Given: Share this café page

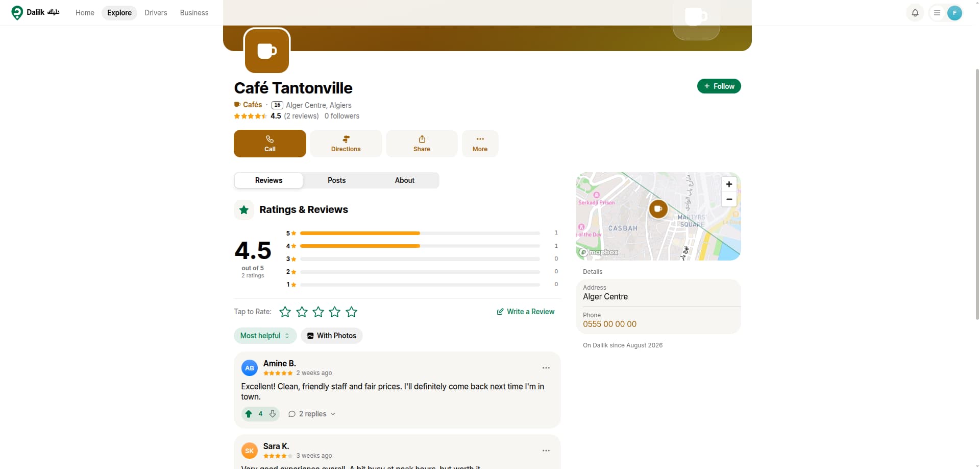Looking at the screenshot, I should point(422,144).
